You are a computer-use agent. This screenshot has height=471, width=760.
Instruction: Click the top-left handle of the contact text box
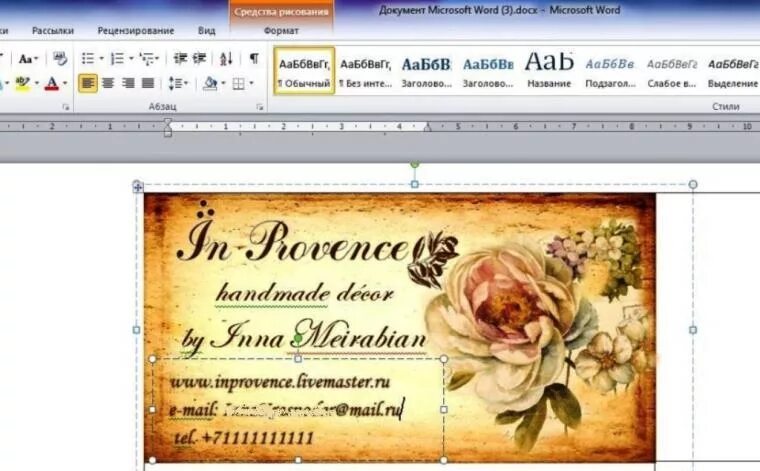coord(152,359)
